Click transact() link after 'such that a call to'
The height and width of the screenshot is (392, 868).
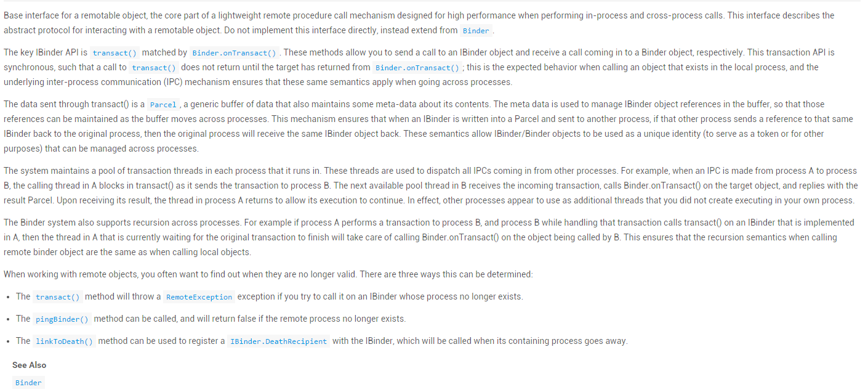coord(154,68)
